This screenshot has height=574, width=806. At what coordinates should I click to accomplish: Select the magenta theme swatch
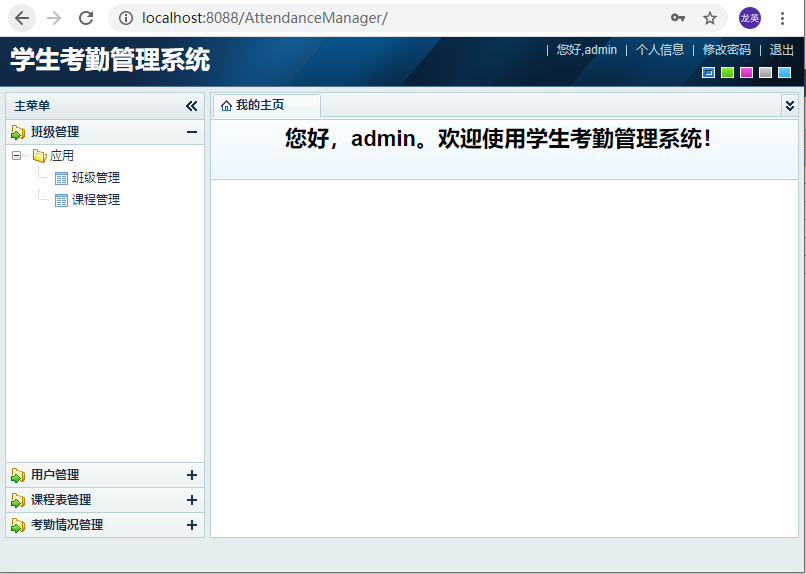point(746,72)
